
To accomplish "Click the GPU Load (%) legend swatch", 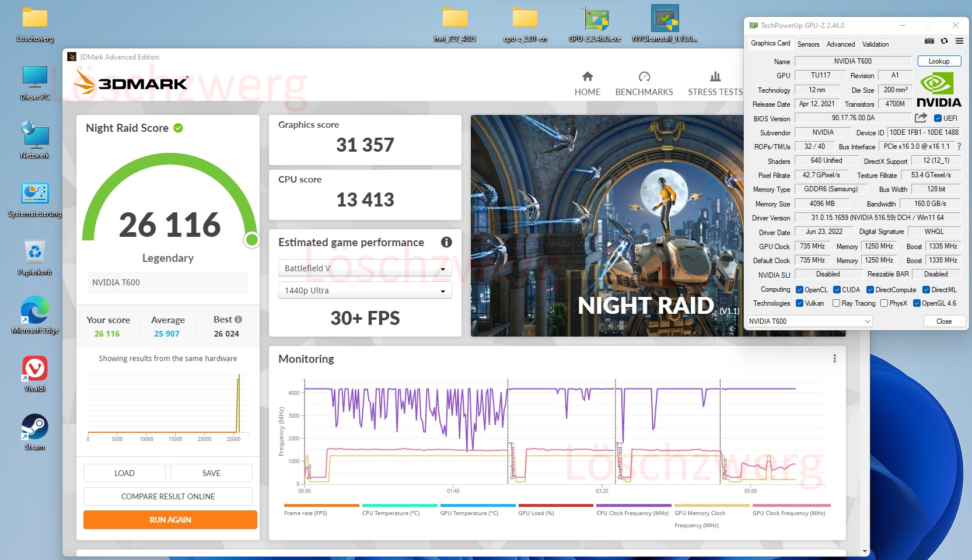I will click(556, 505).
